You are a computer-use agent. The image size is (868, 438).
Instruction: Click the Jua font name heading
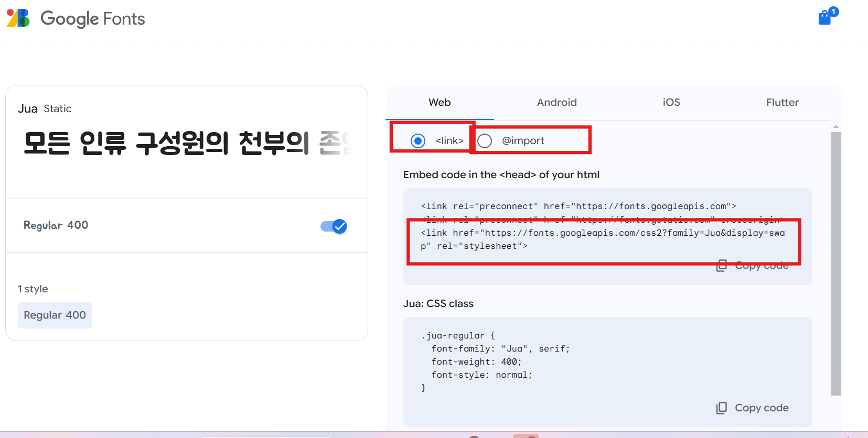click(x=28, y=108)
